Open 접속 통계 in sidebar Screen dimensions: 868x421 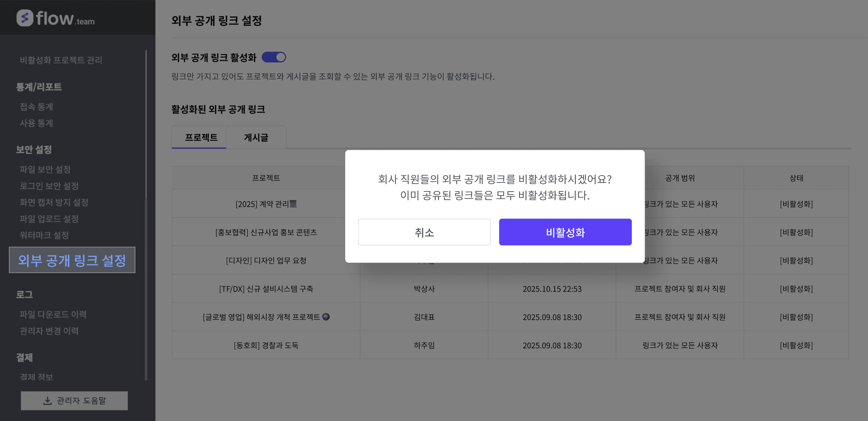click(x=36, y=107)
